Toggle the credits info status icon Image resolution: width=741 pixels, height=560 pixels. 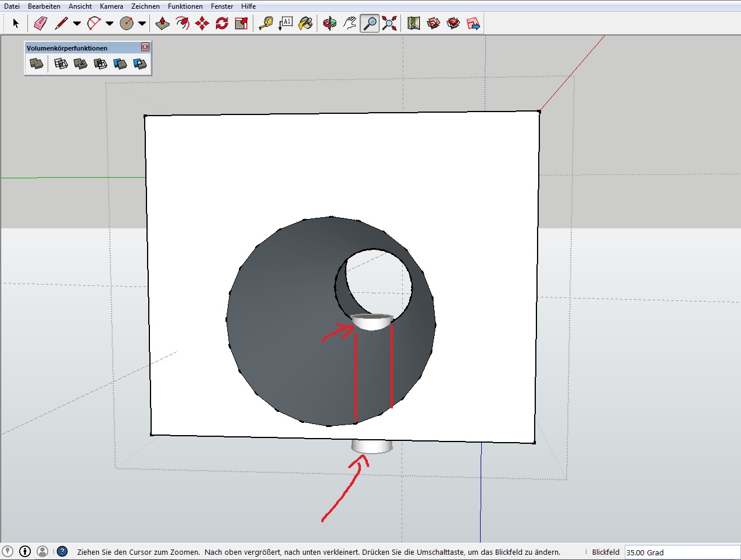coord(25,551)
